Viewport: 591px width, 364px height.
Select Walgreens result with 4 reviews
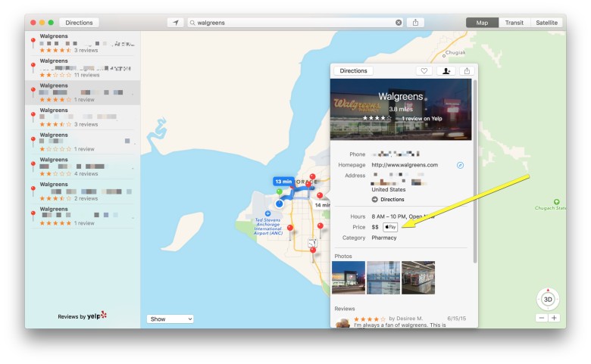coord(82,166)
